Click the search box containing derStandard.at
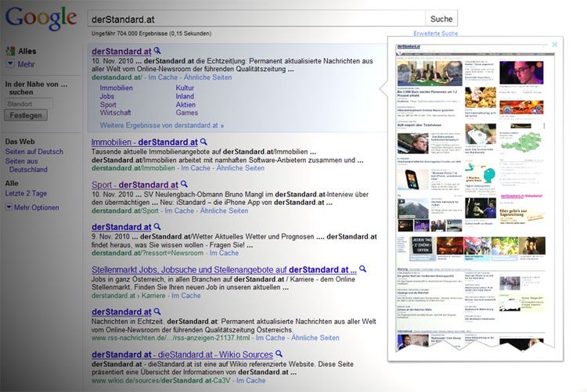Image resolution: width=587 pixels, height=392 pixels. (x=257, y=19)
